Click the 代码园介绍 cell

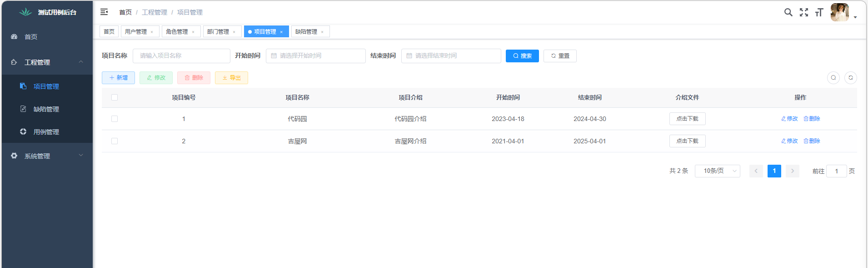410,119
